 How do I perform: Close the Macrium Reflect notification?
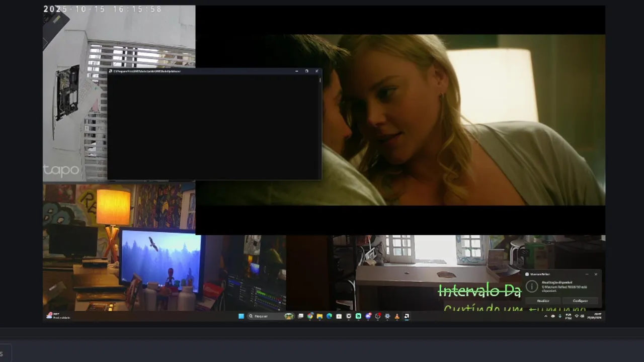point(596,274)
